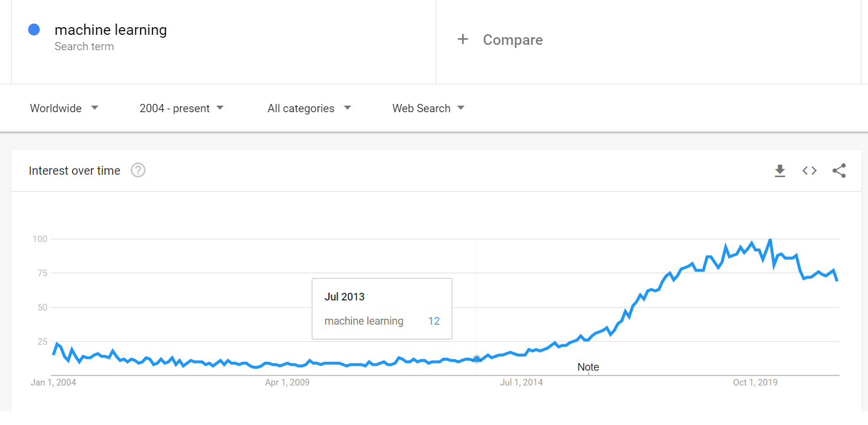Open the All categories dropdown

click(309, 108)
